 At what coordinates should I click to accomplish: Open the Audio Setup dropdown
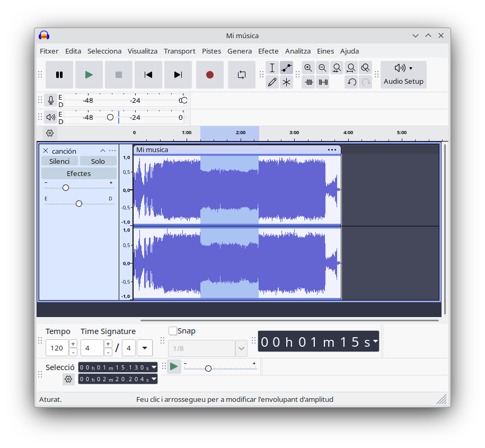pyautogui.click(x=403, y=75)
